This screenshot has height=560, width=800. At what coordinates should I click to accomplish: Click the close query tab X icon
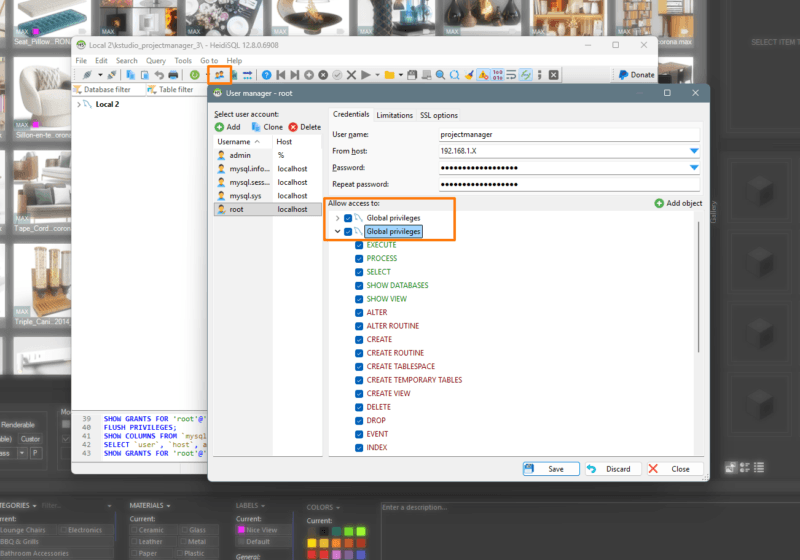pyautogui.click(x=554, y=75)
